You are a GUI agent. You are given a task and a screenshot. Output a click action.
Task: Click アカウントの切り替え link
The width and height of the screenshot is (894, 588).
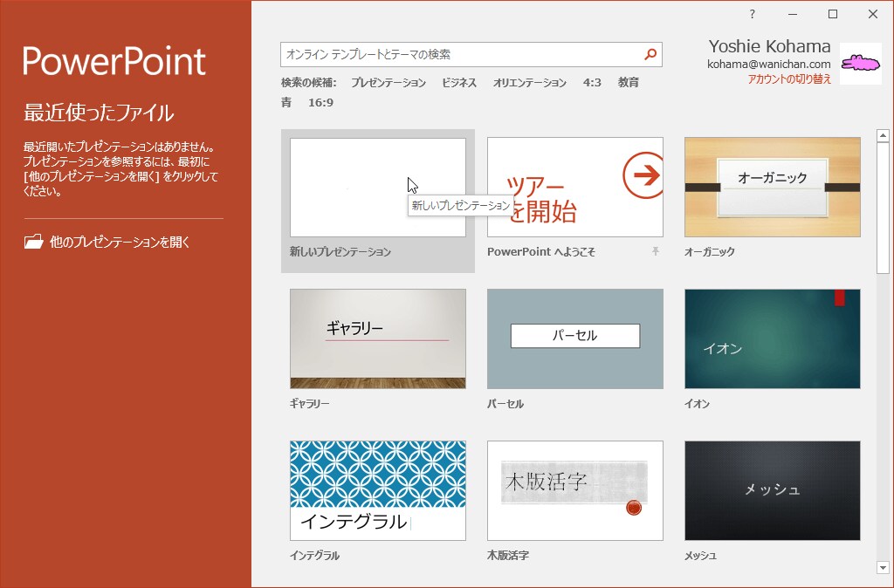pyautogui.click(x=789, y=79)
